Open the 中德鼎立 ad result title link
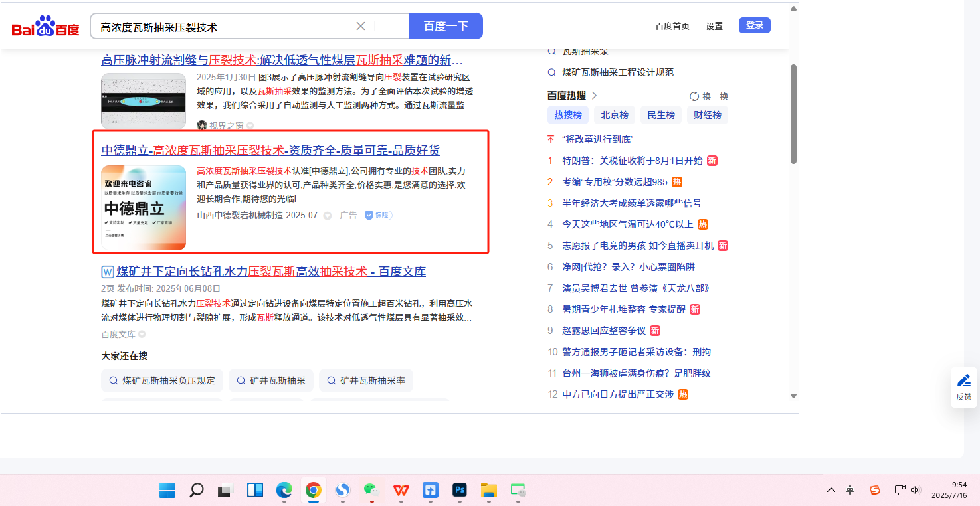Image resolution: width=980 pixels, height=506 pixels. (270, 150)
